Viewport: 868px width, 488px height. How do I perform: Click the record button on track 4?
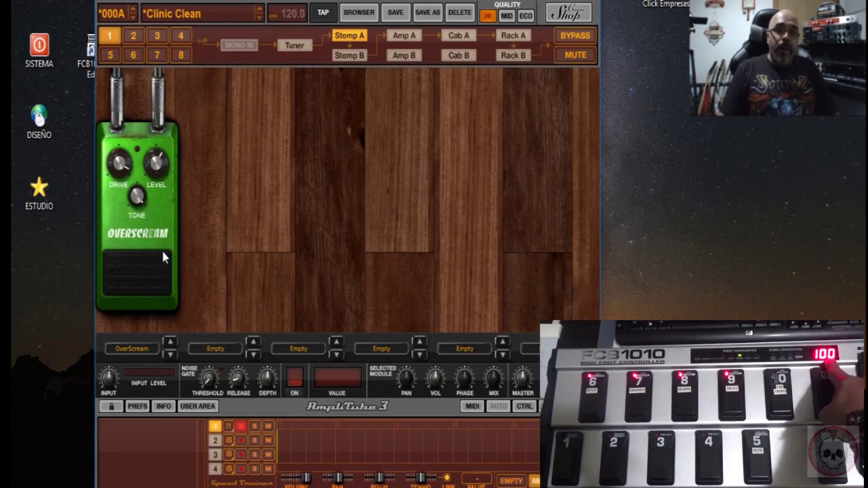click(241, 468)
